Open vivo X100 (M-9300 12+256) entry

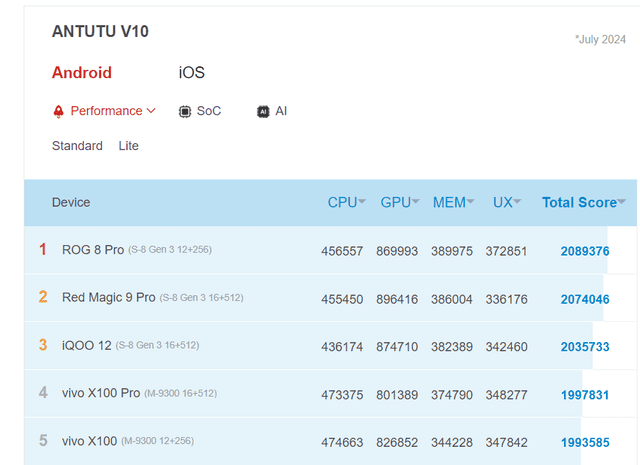click(128, 441)
